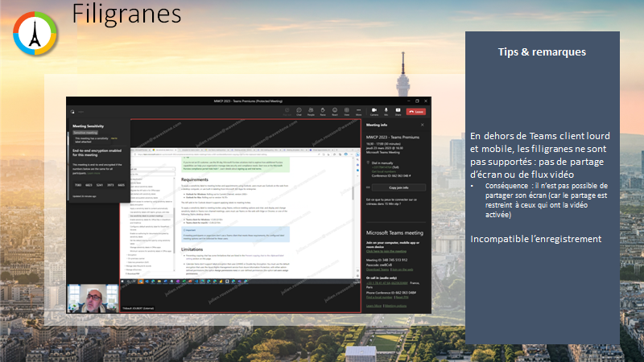Open the Download Teams link

coord(377,269)
